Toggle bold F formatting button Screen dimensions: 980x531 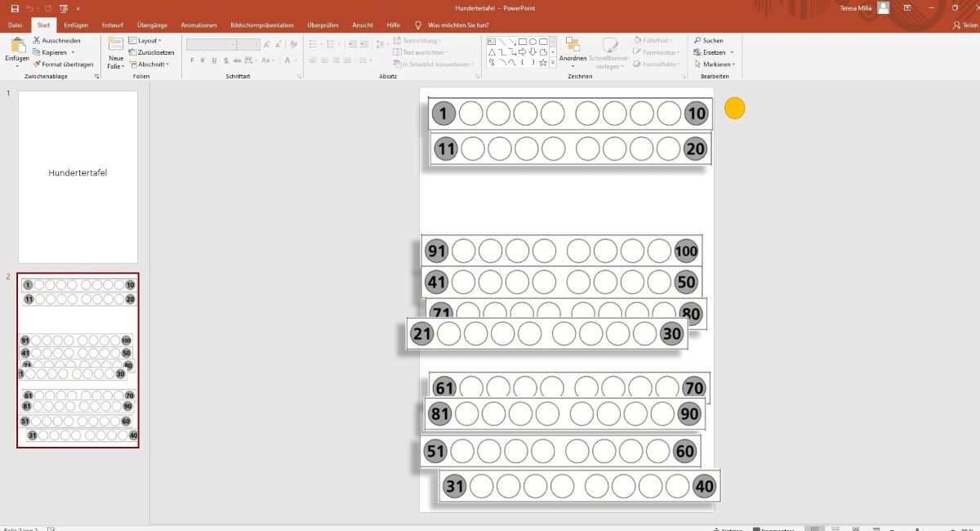[x=192, y=60]
